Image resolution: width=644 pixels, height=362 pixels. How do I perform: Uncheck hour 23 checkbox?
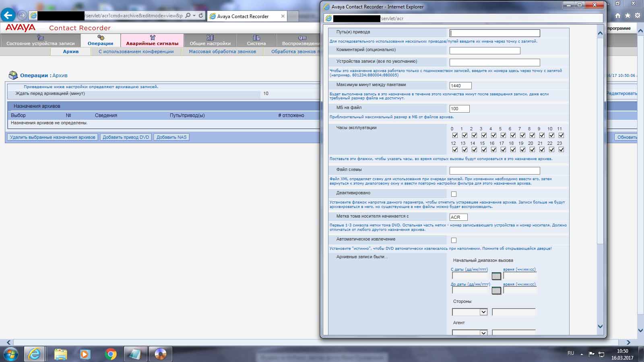[x=561, y=150]
